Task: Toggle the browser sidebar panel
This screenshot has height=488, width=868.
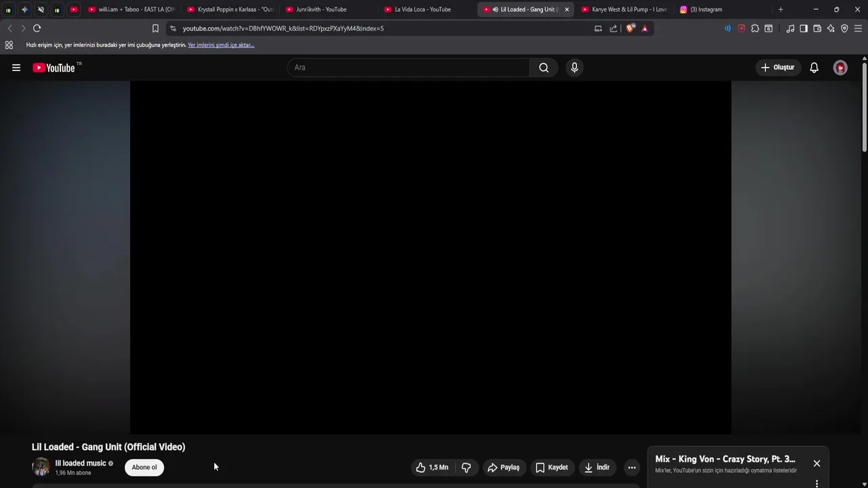Action: 804,28
